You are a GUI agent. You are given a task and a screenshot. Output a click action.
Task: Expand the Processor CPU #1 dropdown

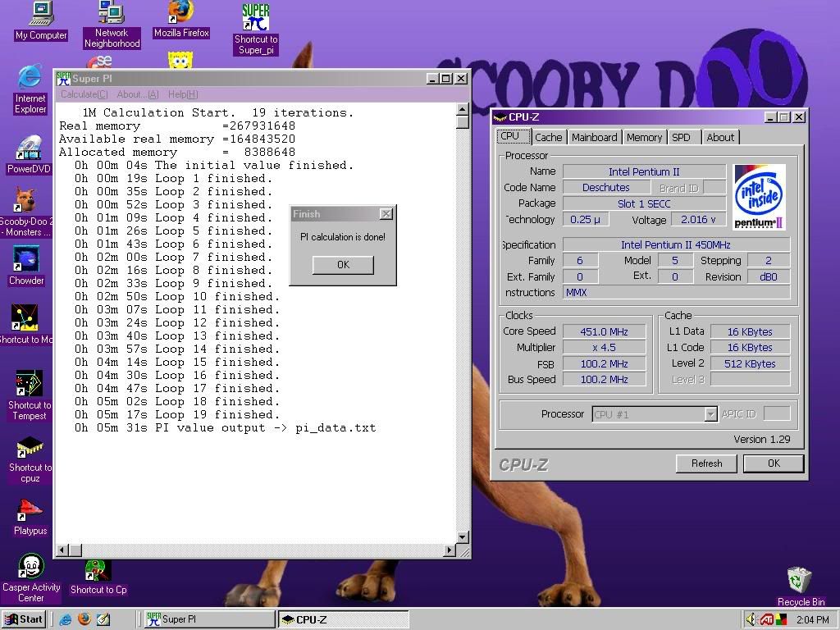click(x=710, y=414)
